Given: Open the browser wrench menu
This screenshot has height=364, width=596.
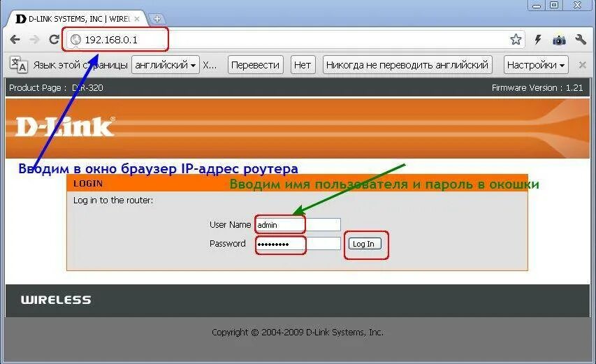Looking at the screenshot, I should coord(581,39).
